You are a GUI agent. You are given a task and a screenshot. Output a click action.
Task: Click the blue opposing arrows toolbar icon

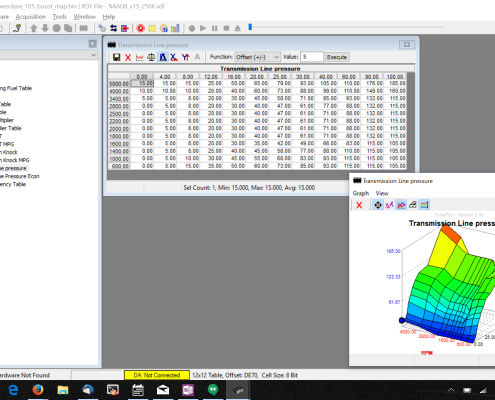tap(113, 28)
